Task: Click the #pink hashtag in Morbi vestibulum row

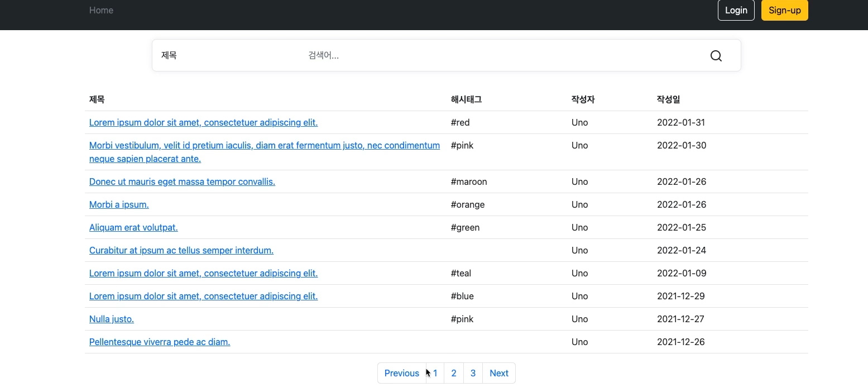Action: 462,145
